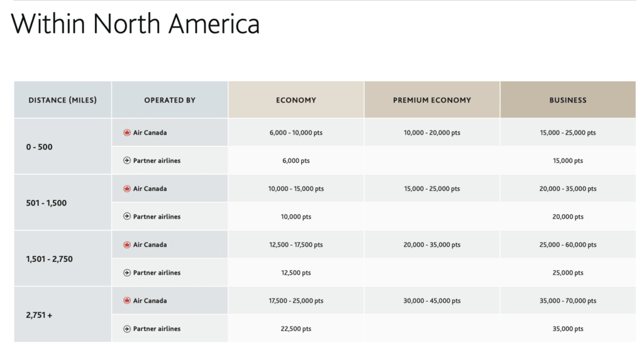Click the Partner airlines icon in the 1,501 - 2,750 row
The image size is (644, 350).
point(127,273)
